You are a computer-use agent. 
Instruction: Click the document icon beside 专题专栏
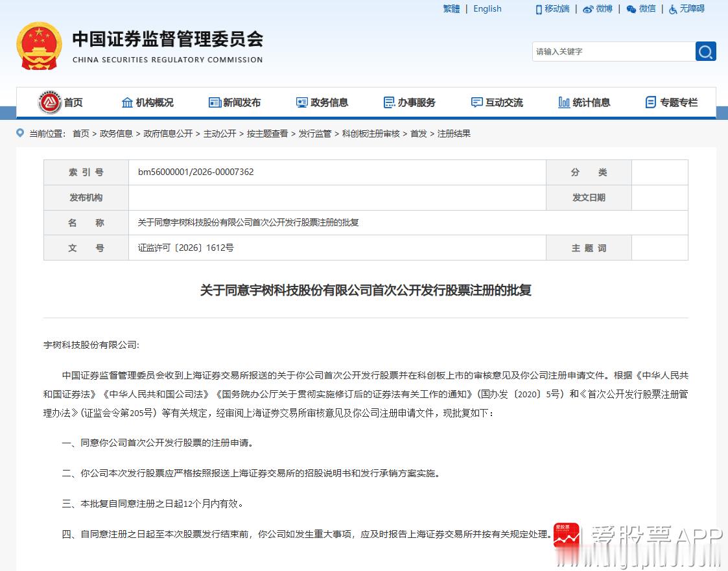[651, 102]
